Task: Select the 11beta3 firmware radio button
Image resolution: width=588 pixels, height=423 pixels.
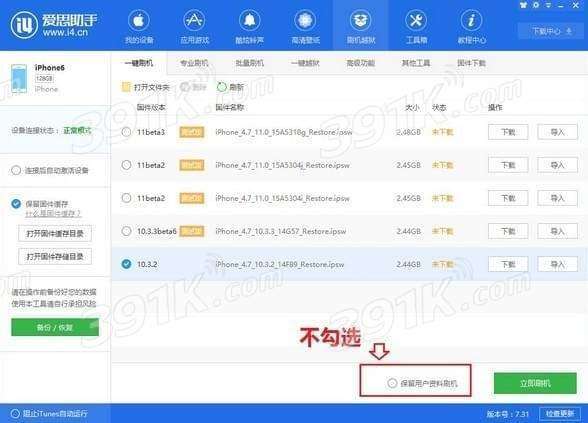Action: tap(126, 132)
